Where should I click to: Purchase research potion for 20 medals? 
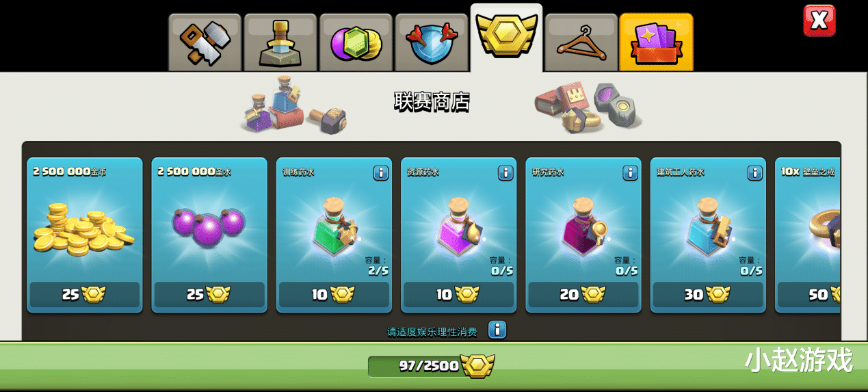pyautogui.click(x=583, y=295)
